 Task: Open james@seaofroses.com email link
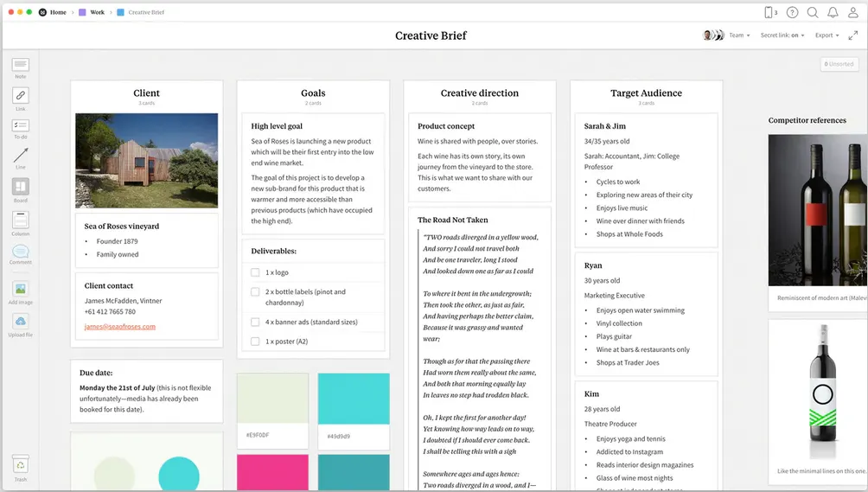(x=119, y=327)
